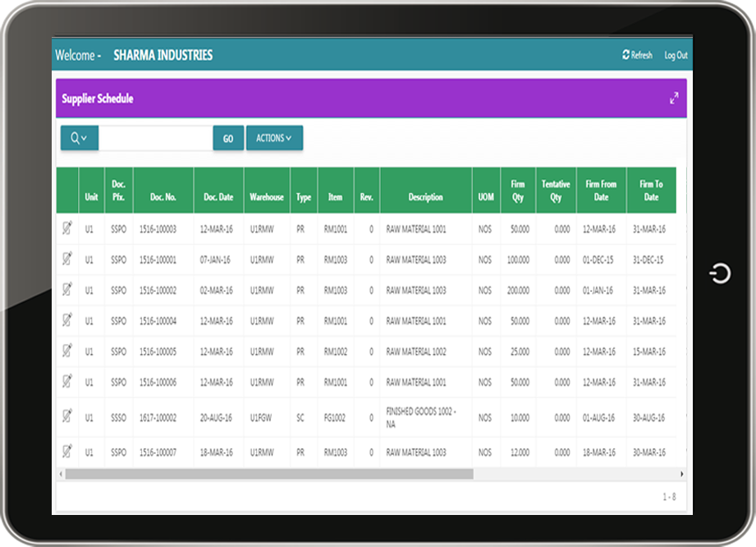Click Firm Qty cell 25.000

point(520,352)
